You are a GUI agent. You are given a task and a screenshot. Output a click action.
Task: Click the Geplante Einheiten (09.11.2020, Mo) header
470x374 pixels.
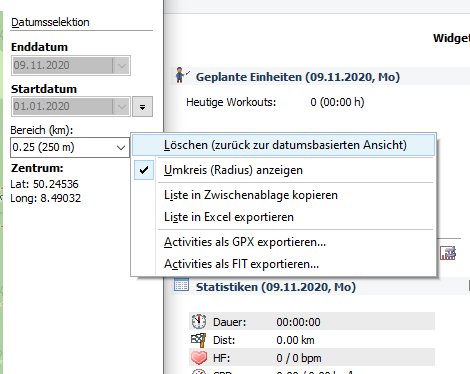pos(298,77)
